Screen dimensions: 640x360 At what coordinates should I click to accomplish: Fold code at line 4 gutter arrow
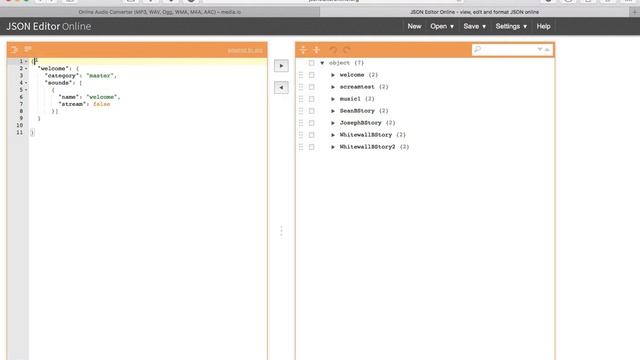(x=26, y=83)
